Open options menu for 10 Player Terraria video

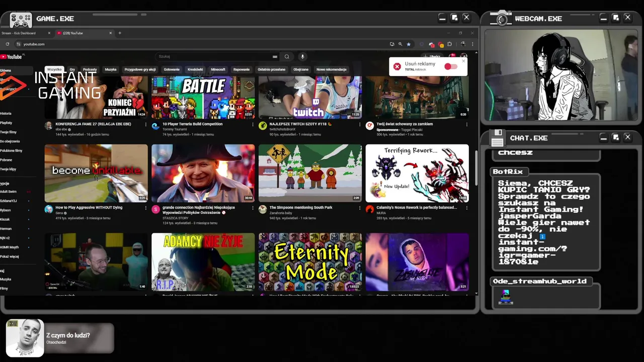point(253,124)
